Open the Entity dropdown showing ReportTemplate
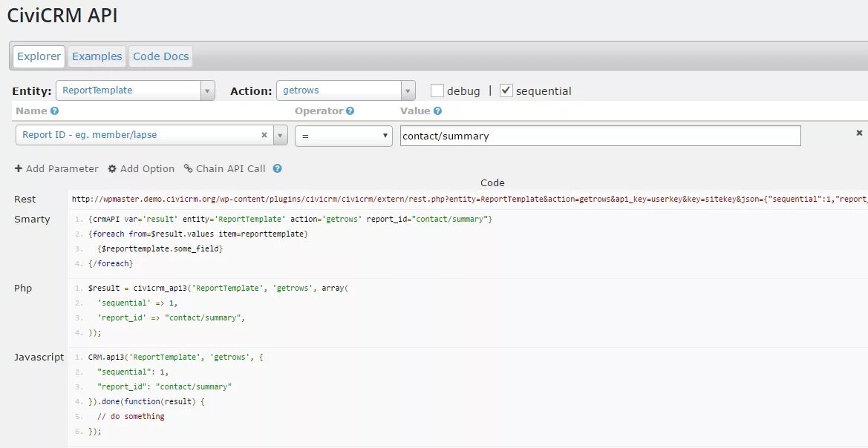The image size is (868, 448). [135, 90]
